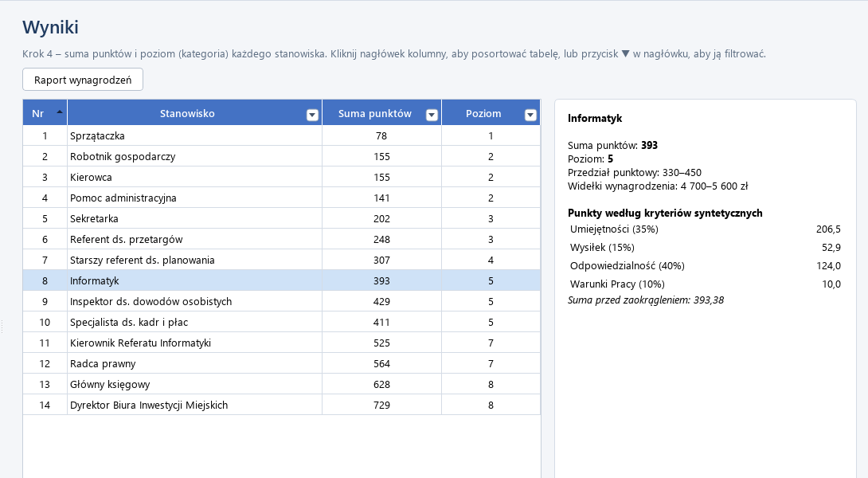
Task: Select the Pomoc administracyjna row
Action: pos(281,198)
